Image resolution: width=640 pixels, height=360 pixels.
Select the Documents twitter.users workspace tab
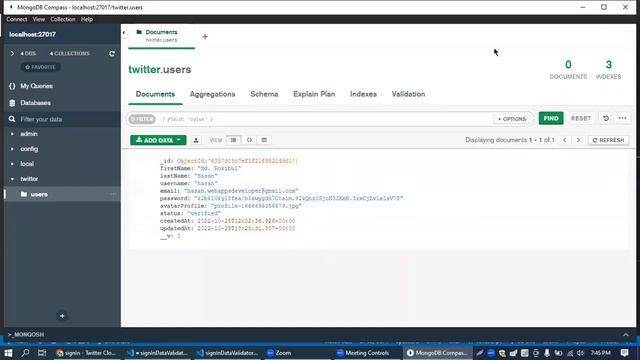161,36
